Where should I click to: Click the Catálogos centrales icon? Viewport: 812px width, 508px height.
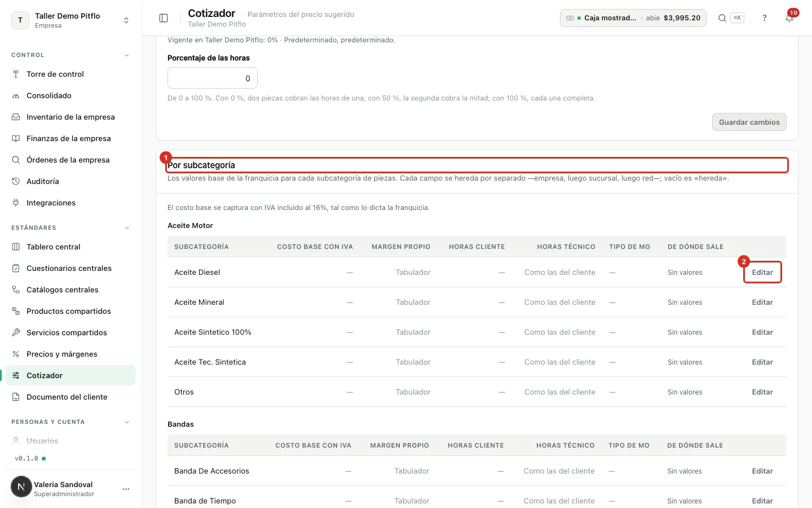click(16, 290)
